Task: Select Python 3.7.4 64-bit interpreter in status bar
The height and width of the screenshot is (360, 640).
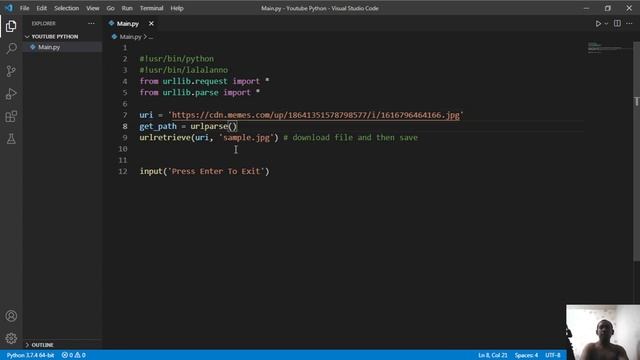Action: 30,355
